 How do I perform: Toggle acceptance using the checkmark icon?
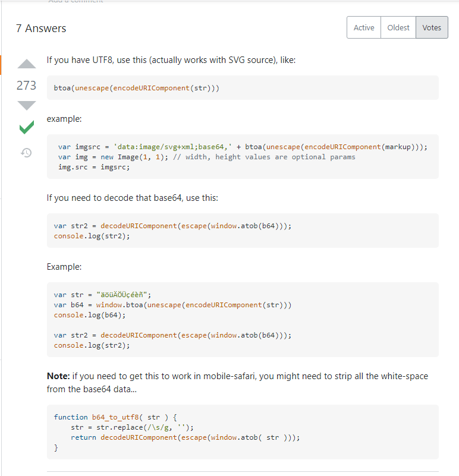[x=26, y=128]
